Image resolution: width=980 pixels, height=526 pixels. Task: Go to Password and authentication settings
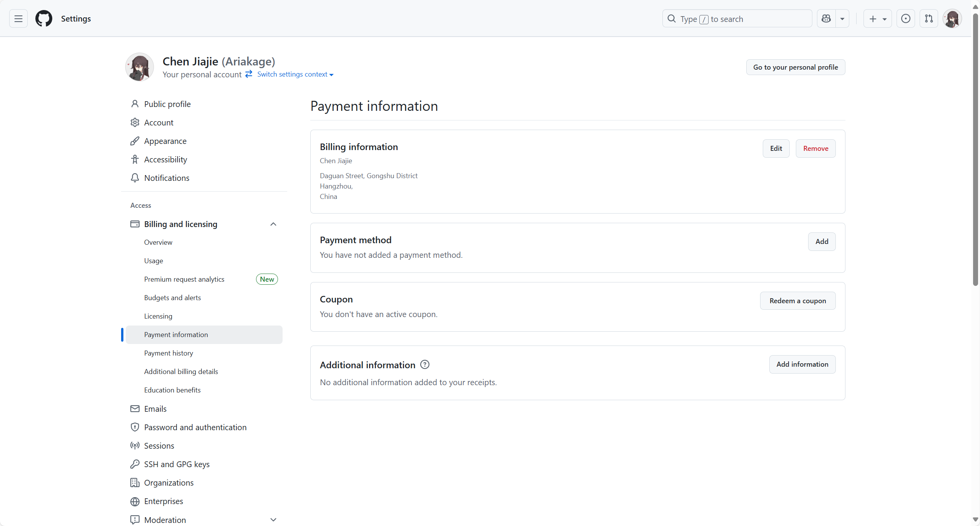195,427
